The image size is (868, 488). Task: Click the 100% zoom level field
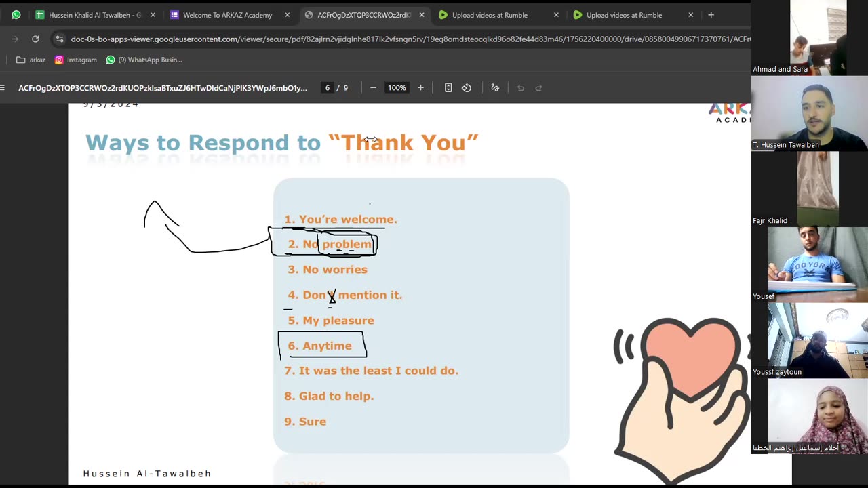pyautogui.click(x=397, y=88)
